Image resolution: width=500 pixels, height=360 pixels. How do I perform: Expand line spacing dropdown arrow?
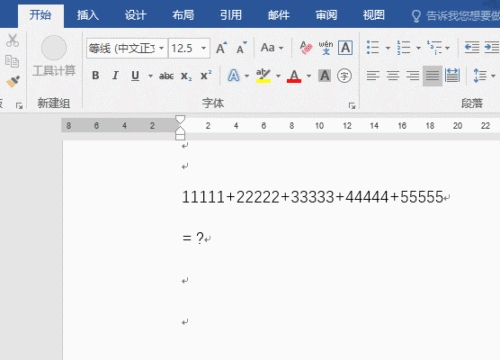[x=493, y=76]
